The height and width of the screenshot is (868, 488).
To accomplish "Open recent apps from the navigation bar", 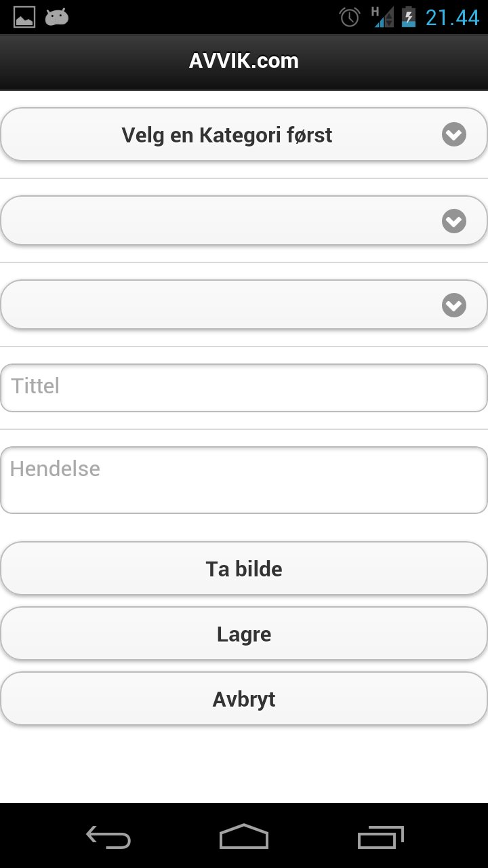I will [380, 837].
